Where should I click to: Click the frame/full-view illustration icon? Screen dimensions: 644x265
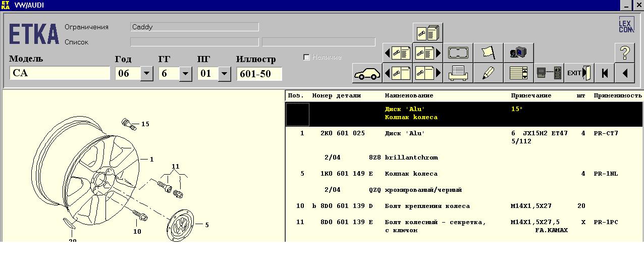(458, 53)
